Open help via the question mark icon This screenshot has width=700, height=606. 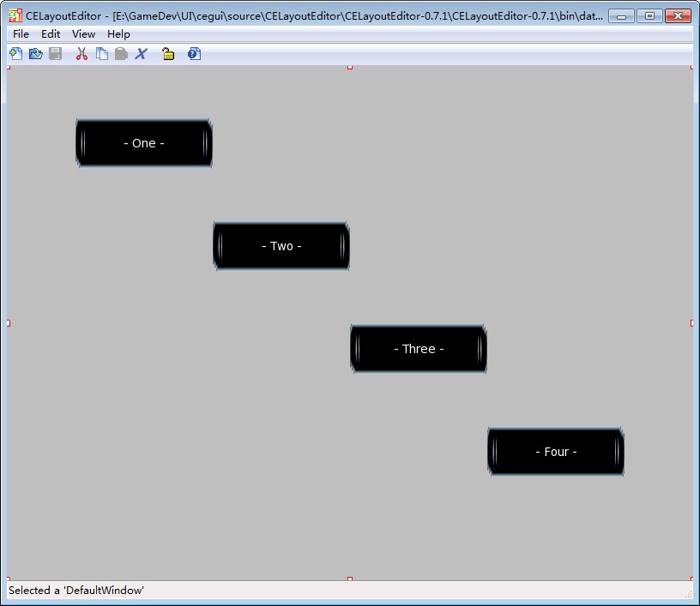coord(194,54)
